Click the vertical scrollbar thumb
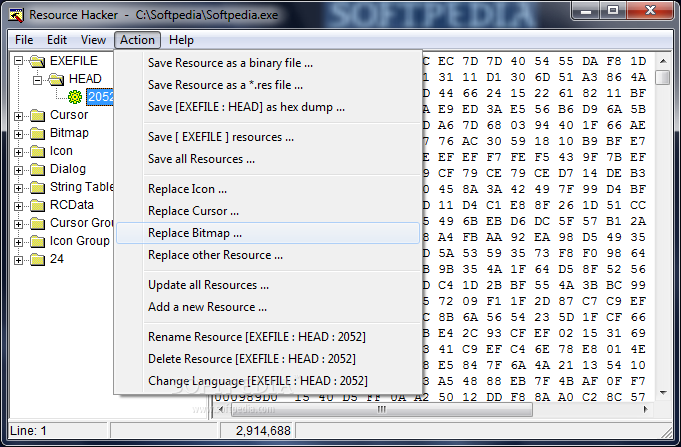The image size is (681, 447). pos(663,77)
